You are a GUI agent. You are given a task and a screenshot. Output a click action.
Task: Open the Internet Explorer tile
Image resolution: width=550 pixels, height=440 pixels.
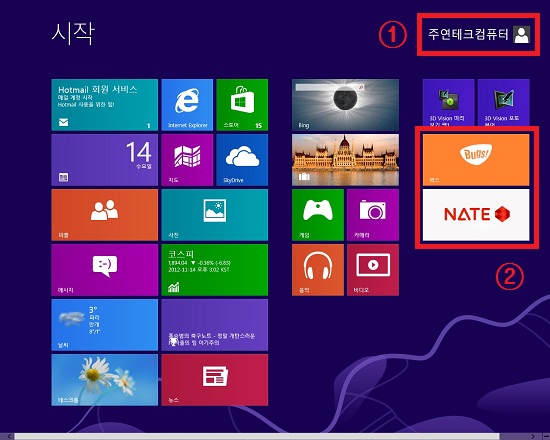[x=187, y=105]
